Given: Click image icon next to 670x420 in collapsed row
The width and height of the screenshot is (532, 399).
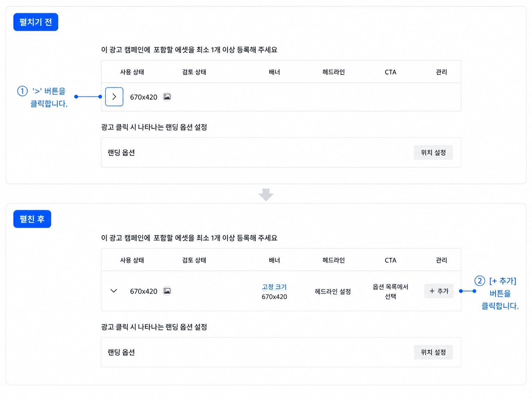Looking at the screenshot, I should [167, 97].
